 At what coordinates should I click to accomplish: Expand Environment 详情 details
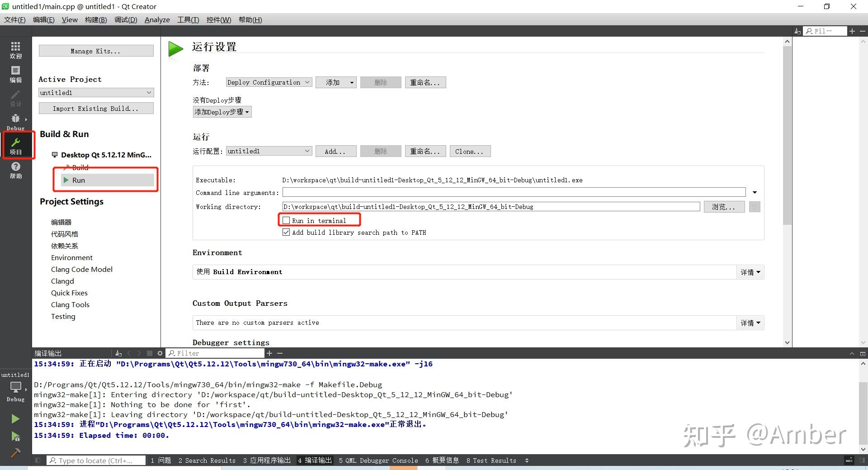[750, 272]
